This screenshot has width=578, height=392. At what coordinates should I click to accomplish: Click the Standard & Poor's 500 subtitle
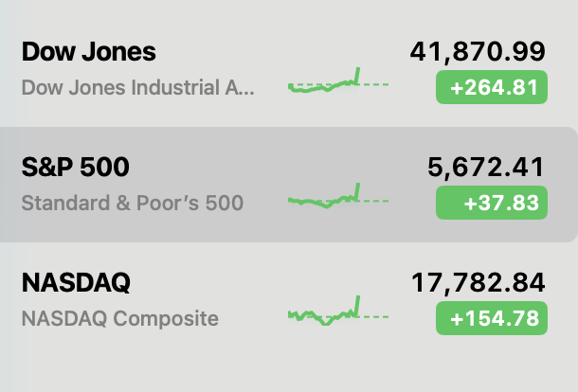pyautogui.click(x=132, y=203)
